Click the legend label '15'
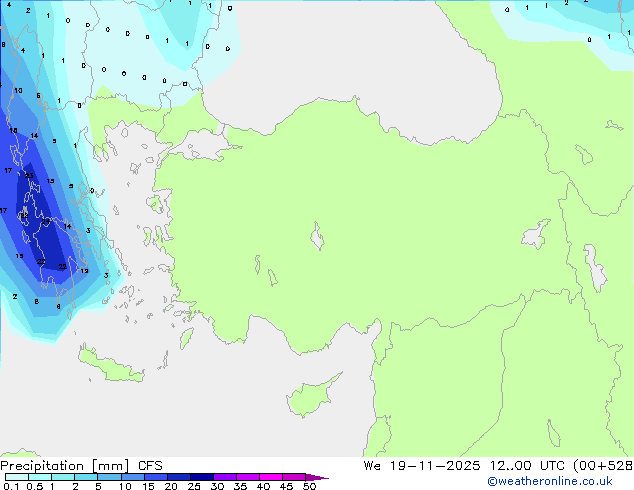The image size is (634, 490). (148, 486)
